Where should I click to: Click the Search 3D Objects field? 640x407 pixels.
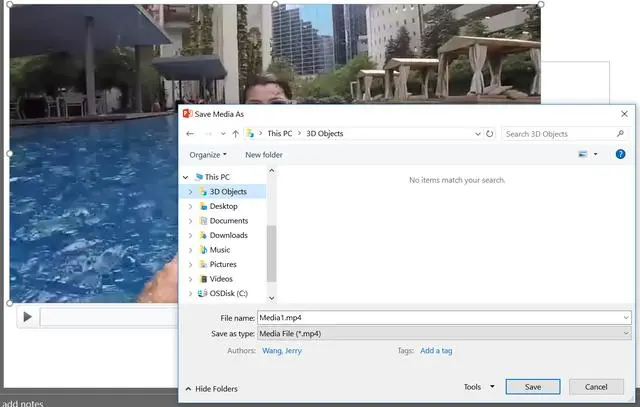[x=564, y=134]
